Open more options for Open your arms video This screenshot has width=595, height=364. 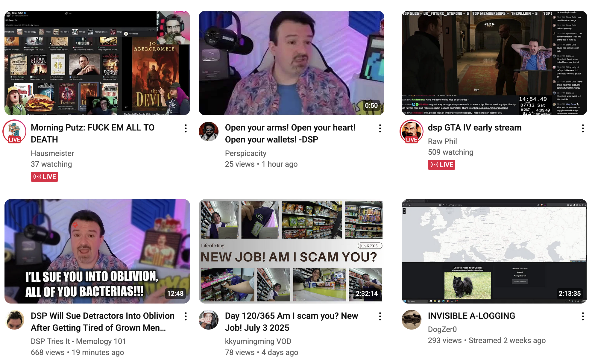tap(380, 128)
